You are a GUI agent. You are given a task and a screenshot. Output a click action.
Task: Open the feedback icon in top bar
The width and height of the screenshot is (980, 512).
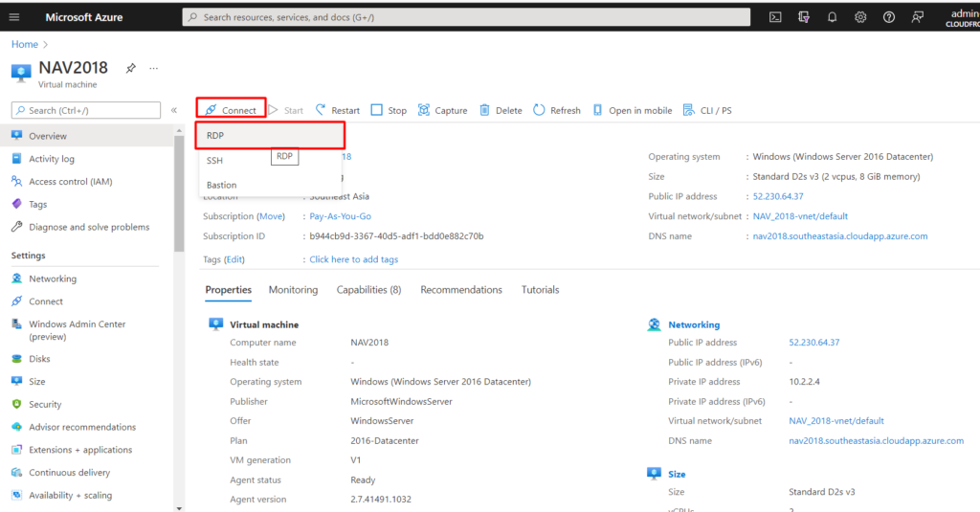(x=917, y=17)
